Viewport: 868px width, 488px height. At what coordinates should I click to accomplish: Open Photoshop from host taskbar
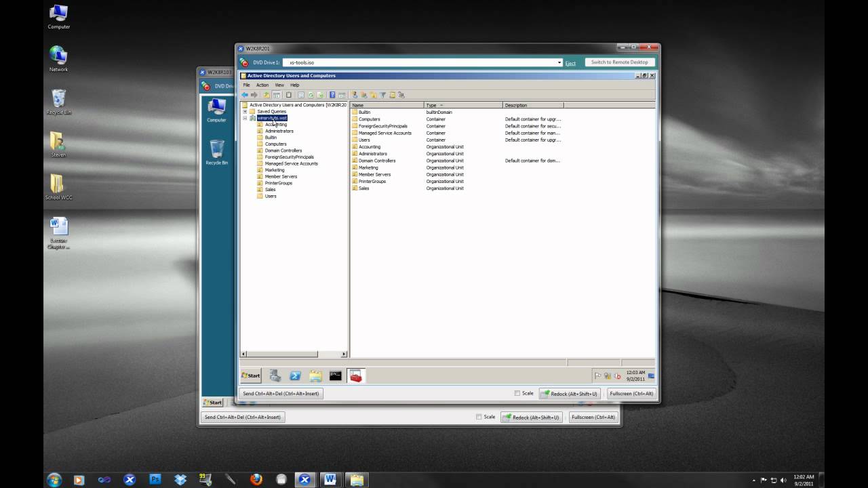pyautogui.click(x=155, y=479)
